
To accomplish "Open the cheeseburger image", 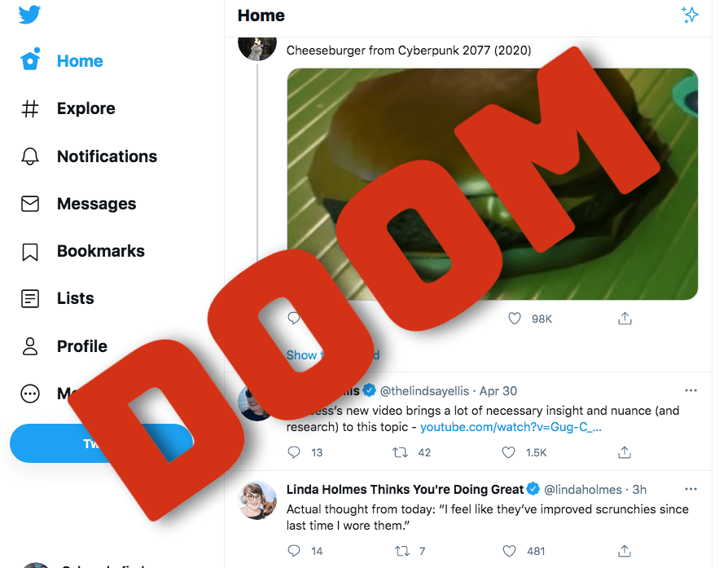I will [492, 184].
